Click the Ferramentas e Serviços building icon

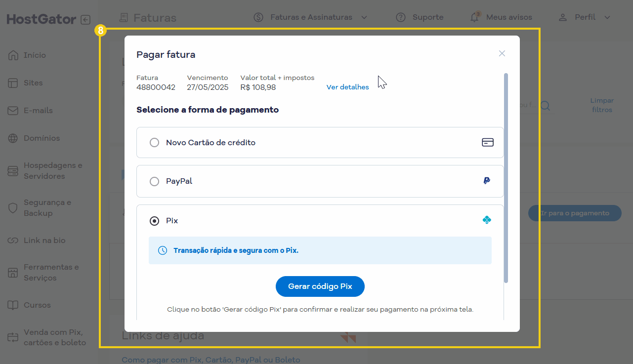(13, 273)
